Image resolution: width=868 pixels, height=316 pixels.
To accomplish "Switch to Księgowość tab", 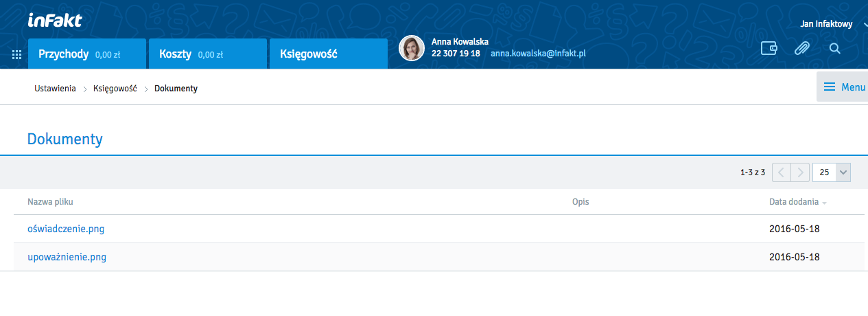I will pyautogui.click(x=328, y=54).
